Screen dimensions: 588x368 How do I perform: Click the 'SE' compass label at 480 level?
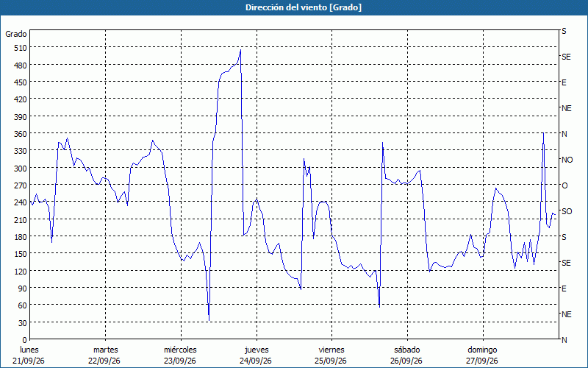coord(566,57)
